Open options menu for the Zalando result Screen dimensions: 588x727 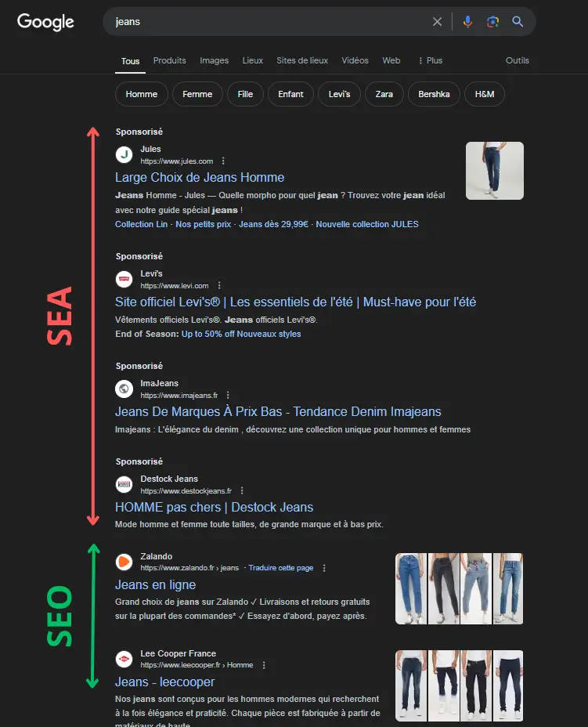pos(324,568)
